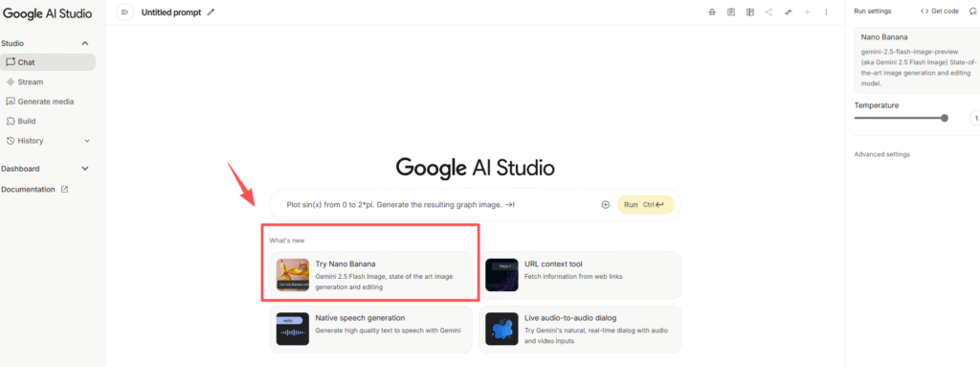Click the Get code button
This screenshot has width=980, height=367.
940,11
